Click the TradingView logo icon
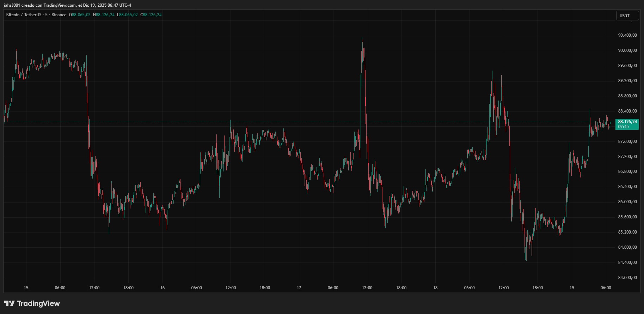Screen dimensions: 644x314 click(10, 303)
